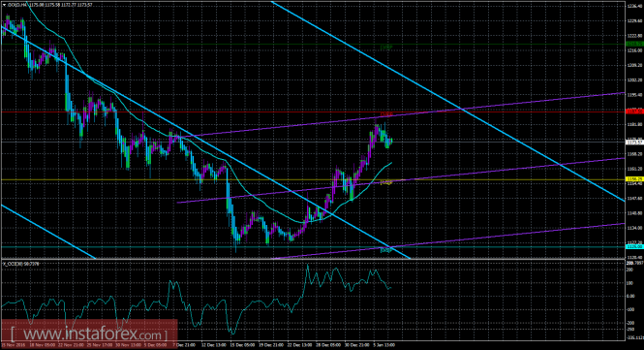Open the www.instaforex.com watermark link

click(x=89, y=333)
